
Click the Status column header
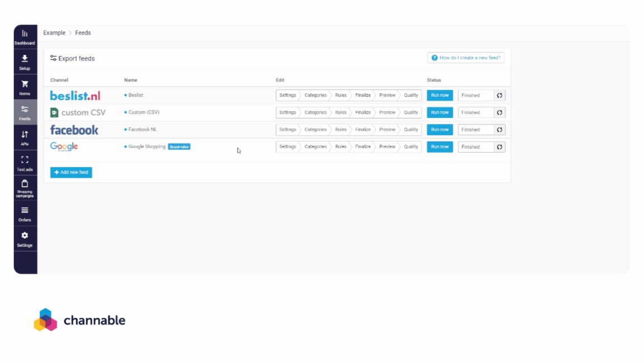(x=434, y=80)
